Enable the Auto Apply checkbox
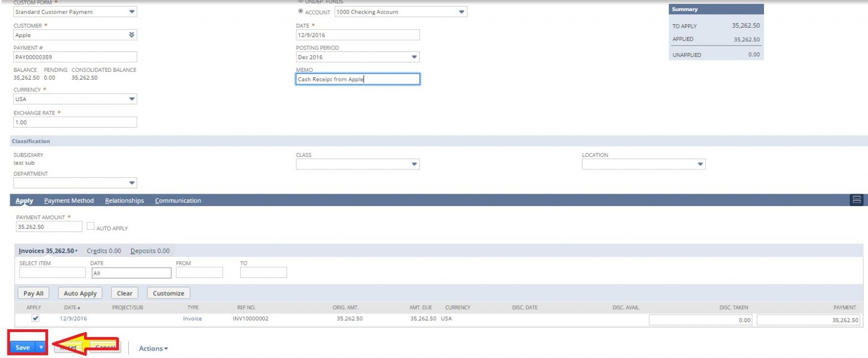Image resolution: width=868 pixels, height=358 pixels. tap(90, 226)
